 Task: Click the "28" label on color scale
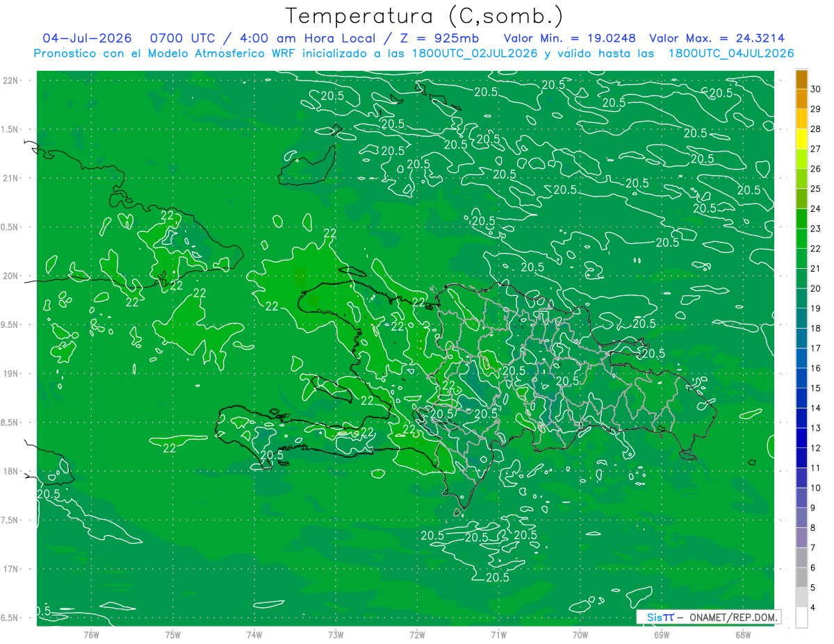click(x=815, y=129)
